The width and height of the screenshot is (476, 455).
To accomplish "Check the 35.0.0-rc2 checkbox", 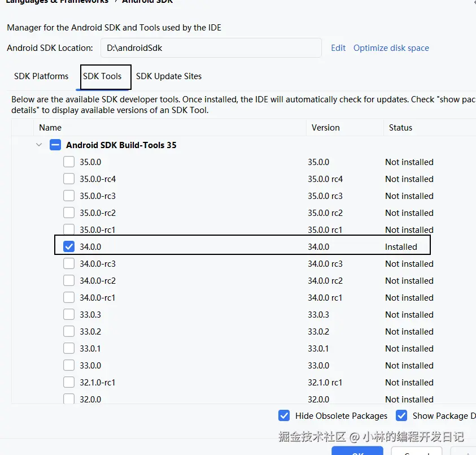I will [x=69, y=213].
